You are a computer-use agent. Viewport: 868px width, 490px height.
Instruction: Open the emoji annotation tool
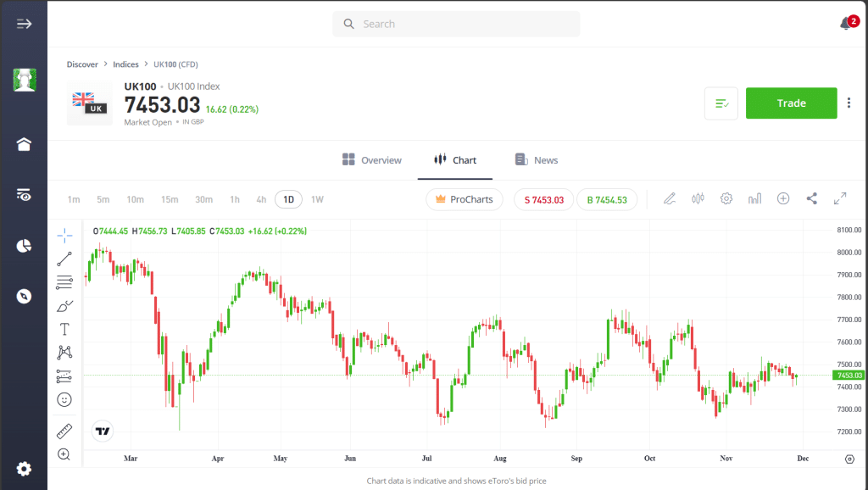point(64,399)
